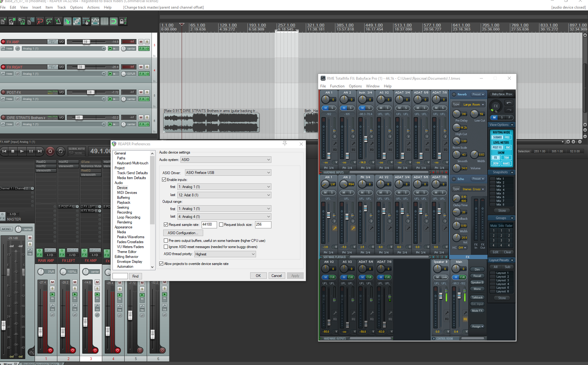The height and width of the screenshot is (365, 588).
Task: Open the first input Analog 1 dropdown
Action: (224, 187)
